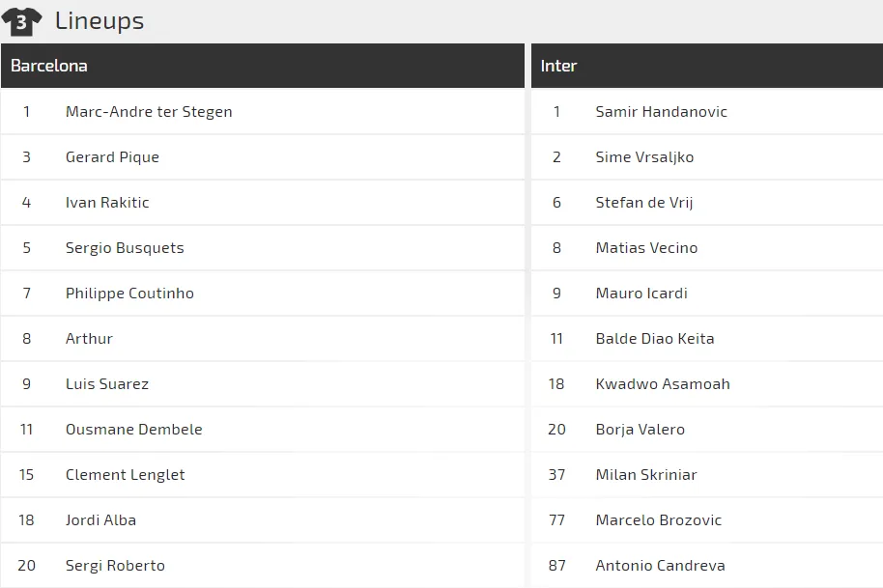Click the jersey icon beside Lineups
The height and width of the screenshot is (588, 883).
click(x=21, y=21)
